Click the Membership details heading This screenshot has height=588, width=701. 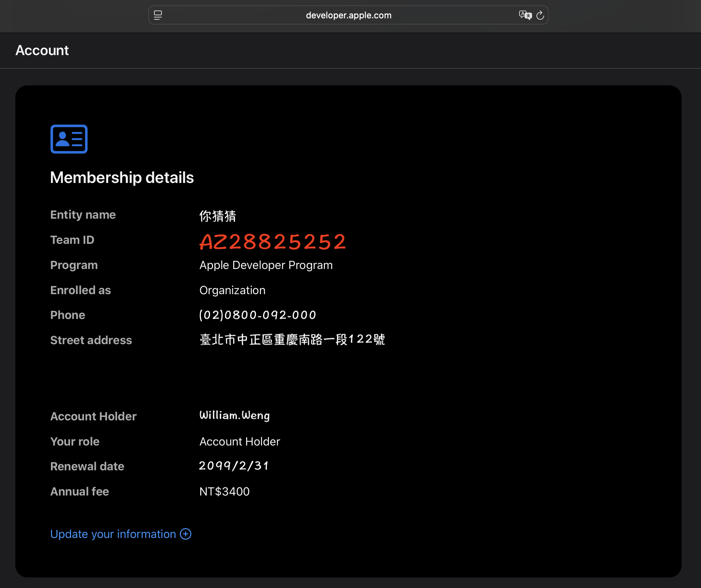pos(122,178)
